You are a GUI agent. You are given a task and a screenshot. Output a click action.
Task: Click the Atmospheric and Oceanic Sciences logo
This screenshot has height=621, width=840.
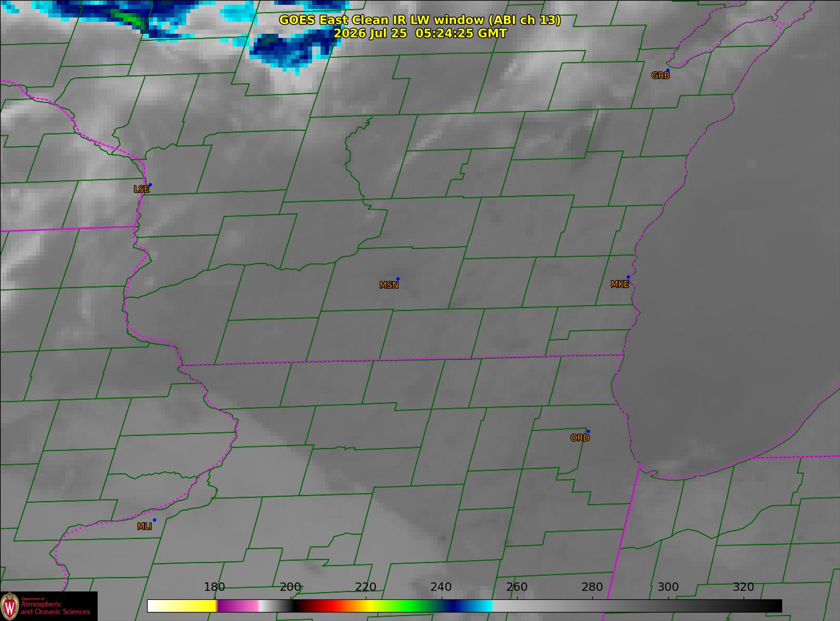49,606
